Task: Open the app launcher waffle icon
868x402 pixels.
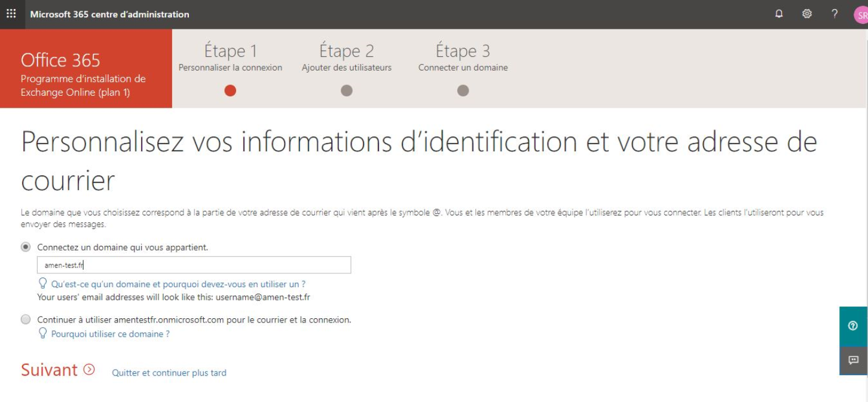Action: (11, 14)
